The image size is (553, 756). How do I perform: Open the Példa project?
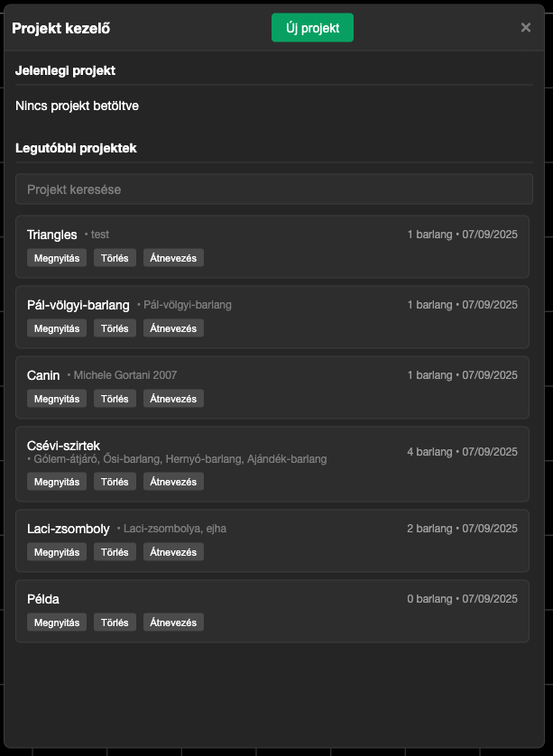click(x=57, y=622)
